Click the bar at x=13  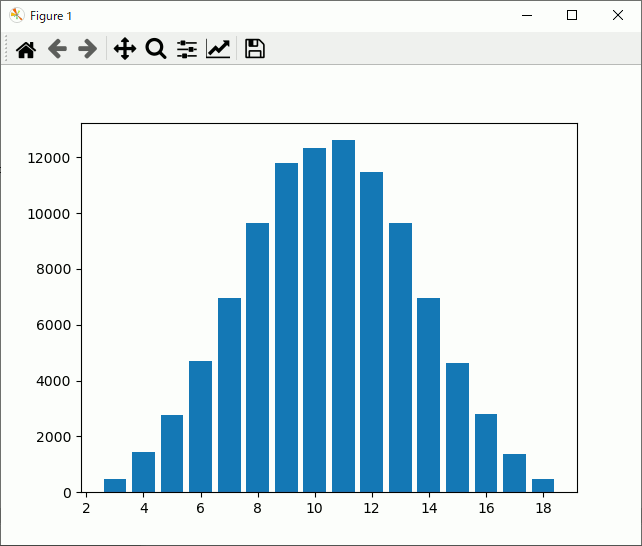(x=400, y=358)
